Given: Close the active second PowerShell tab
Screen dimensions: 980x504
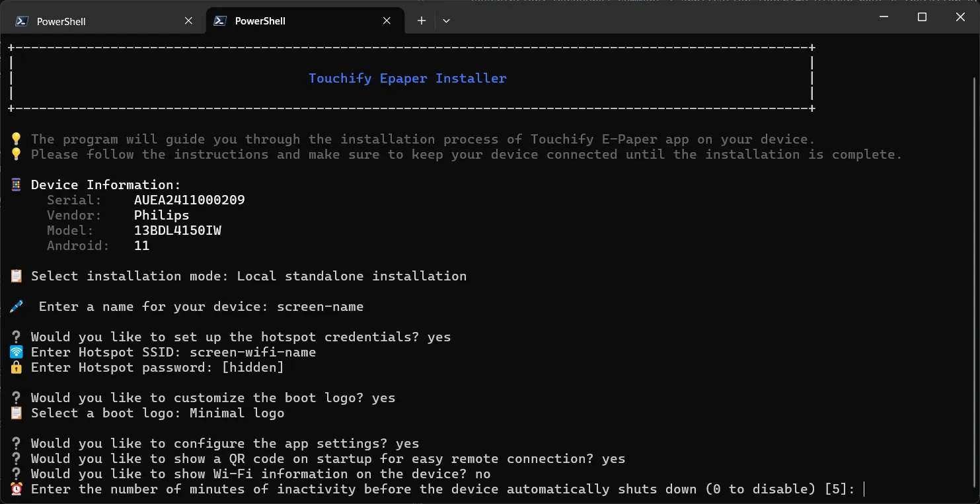Looking at the screenshot, I should pyautogui.click(x=387, y=21).
